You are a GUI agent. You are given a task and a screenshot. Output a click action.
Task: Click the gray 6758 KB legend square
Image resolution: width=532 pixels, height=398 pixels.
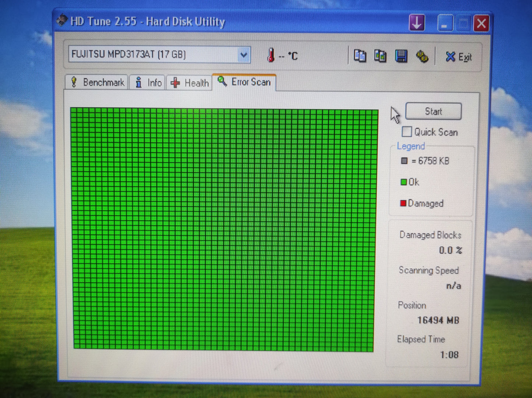pos(404,161)
